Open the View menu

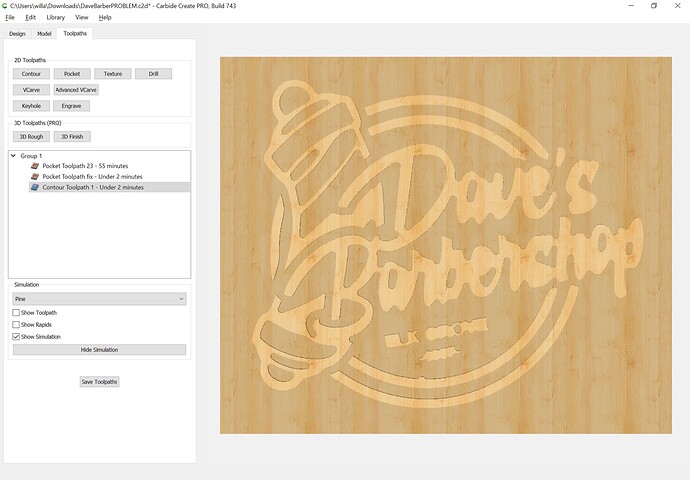(82, 17)
